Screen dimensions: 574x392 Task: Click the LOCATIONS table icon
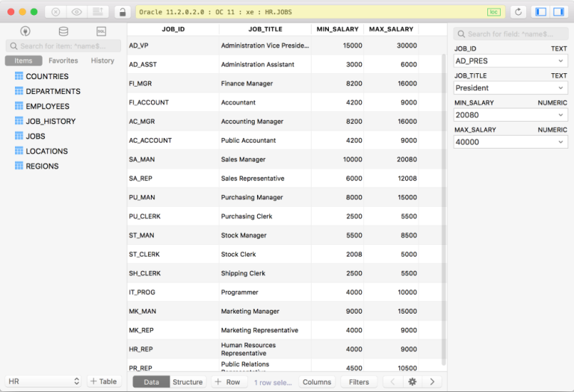point(19,151)
